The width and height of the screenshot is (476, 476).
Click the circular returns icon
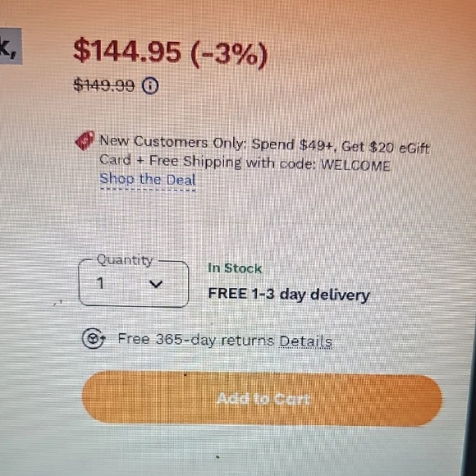coord(94,338)
